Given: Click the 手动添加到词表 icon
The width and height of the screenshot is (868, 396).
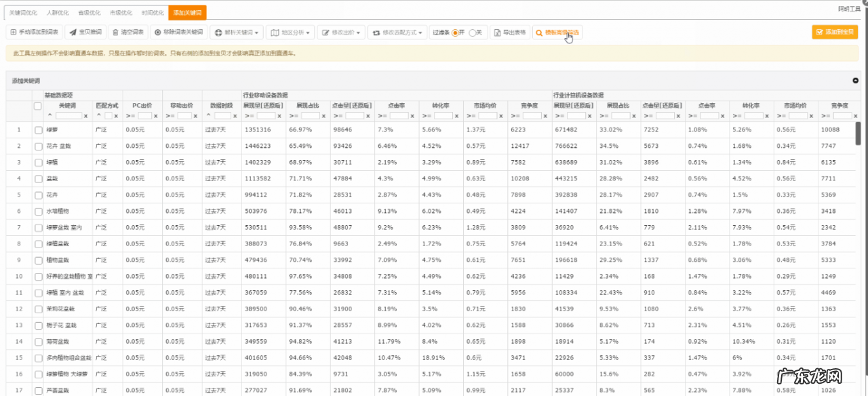Looking at the screenshot, I should (x=13, y=32).
